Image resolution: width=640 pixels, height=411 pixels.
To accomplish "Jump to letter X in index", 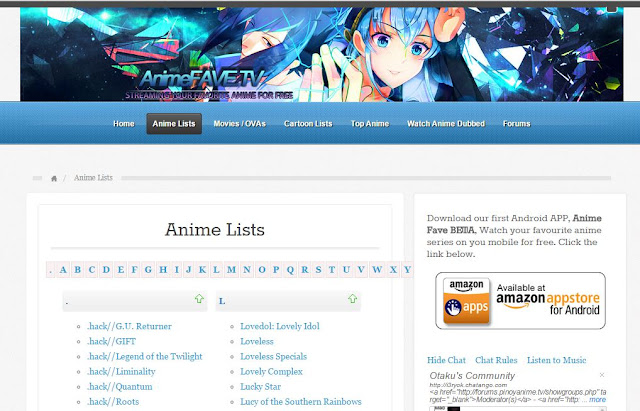I will (x=393, y=270).
